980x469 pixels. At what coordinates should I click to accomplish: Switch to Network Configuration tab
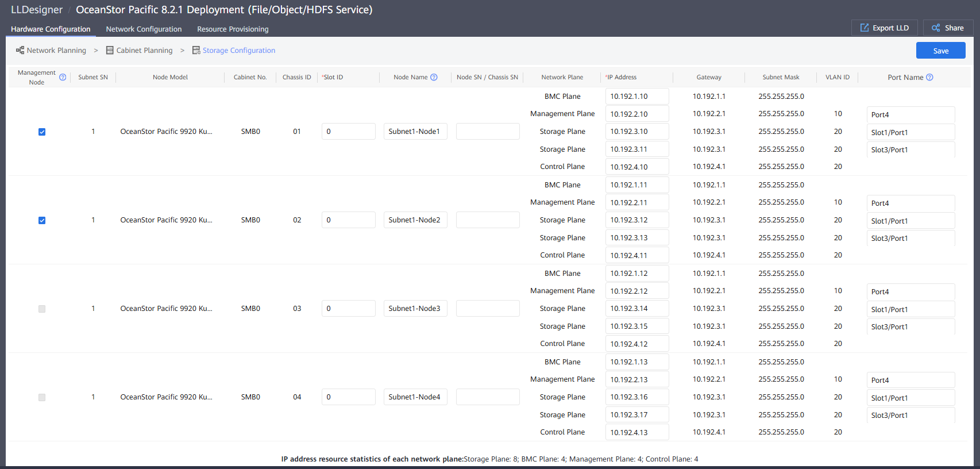(144, 29)
